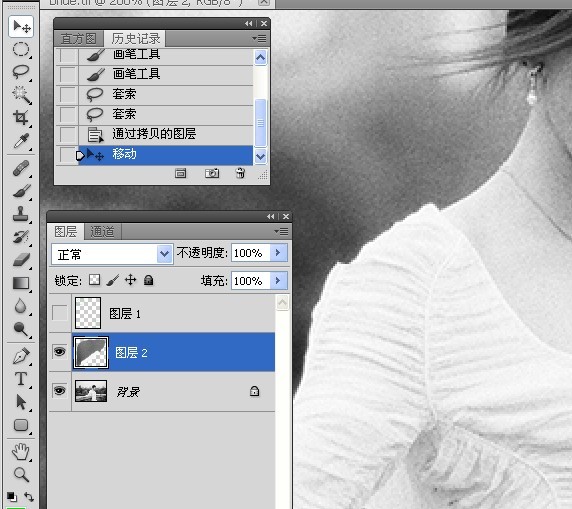The image size is (572, 509).
Task: Select the Rounded Rectangle shape tool
Action: (x=21, y=425)
